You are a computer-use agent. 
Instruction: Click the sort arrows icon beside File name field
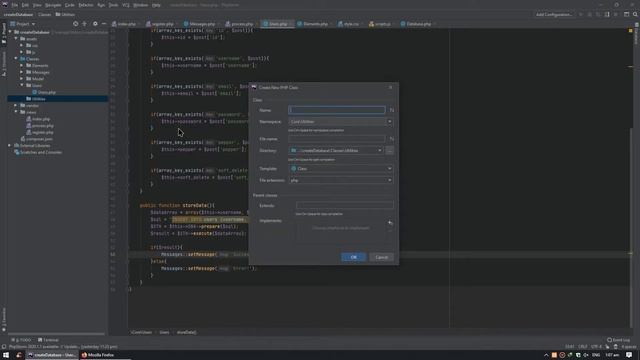[391, 139]
